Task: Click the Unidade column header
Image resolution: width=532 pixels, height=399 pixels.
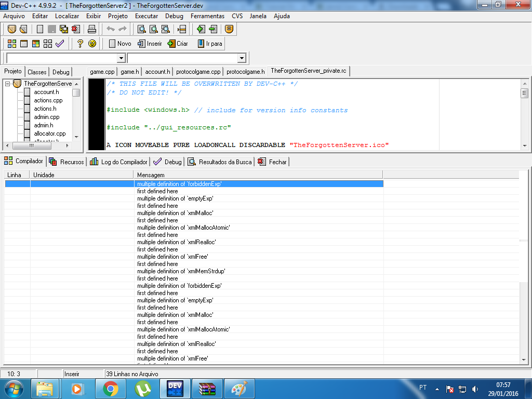Action: [x=82, y=175]
